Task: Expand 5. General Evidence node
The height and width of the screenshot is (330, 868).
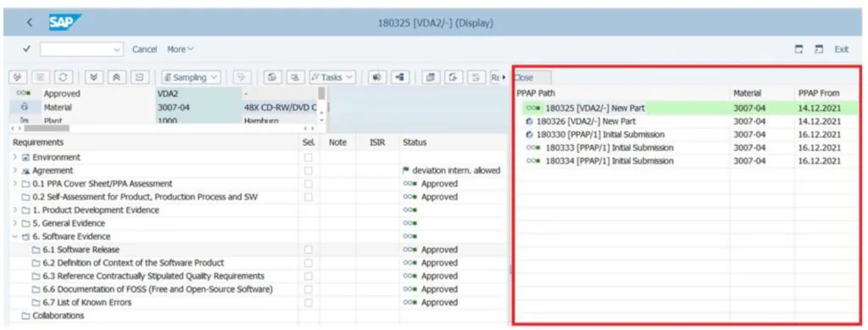Action: pyautogui.click(x=15, y=224)
